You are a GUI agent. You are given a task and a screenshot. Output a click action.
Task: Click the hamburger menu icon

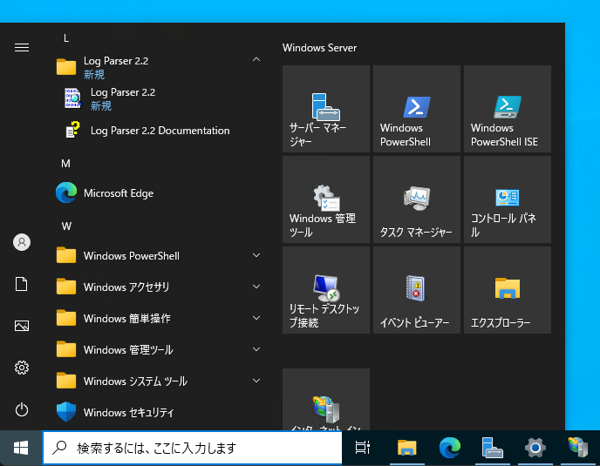click(22, 47)
